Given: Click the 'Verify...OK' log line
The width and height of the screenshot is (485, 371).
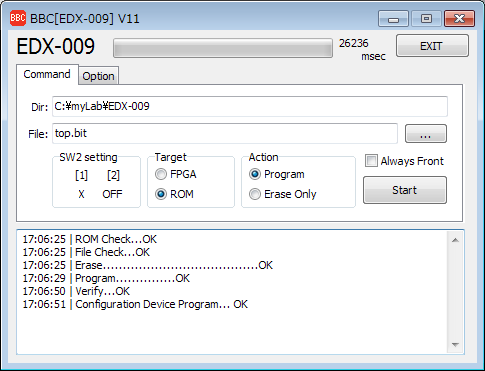Looking at the screenshot, I should click(76, 291).
